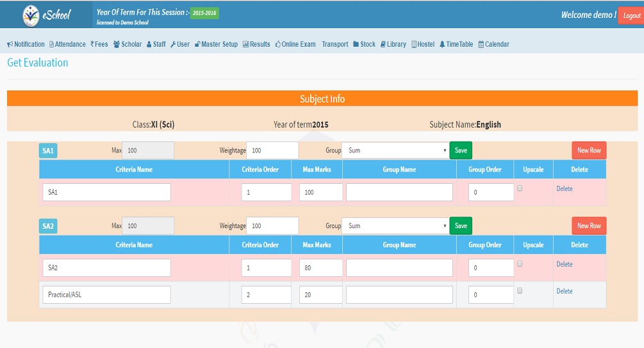Click the Scholar group icon
Image resolution: width=644 pixels, height=348 pixels.
click(117, 44)
